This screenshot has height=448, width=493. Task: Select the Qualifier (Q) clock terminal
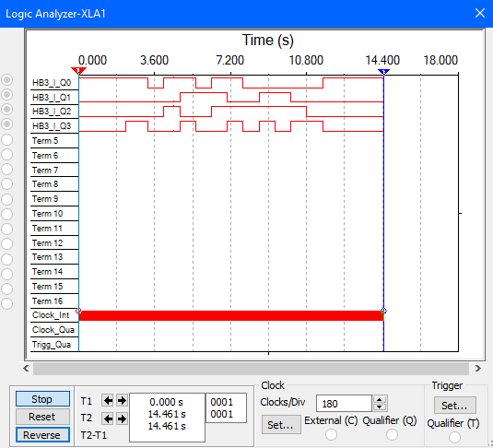tap(392, 435)
